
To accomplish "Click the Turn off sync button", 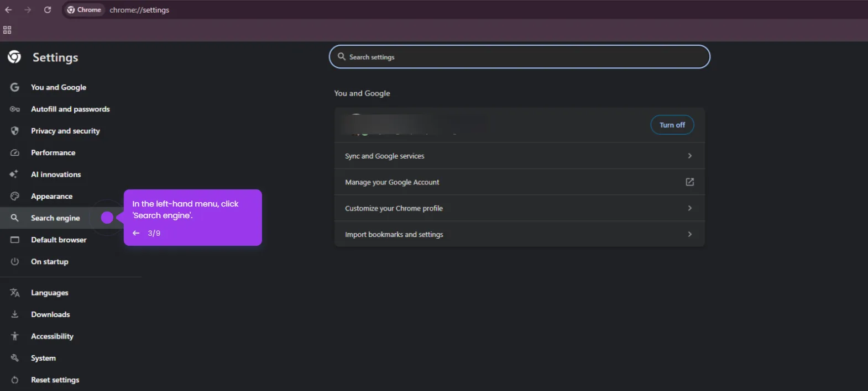I will coord(672,125).
